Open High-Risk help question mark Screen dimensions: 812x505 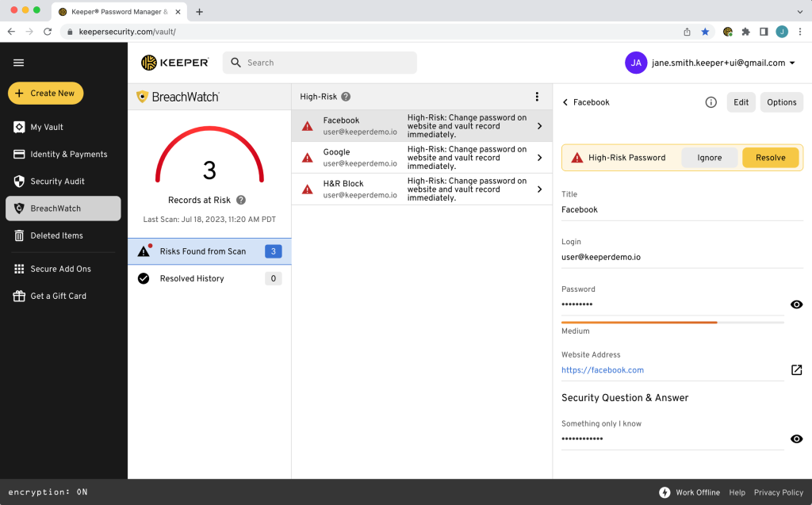click(x=346, y=97)
